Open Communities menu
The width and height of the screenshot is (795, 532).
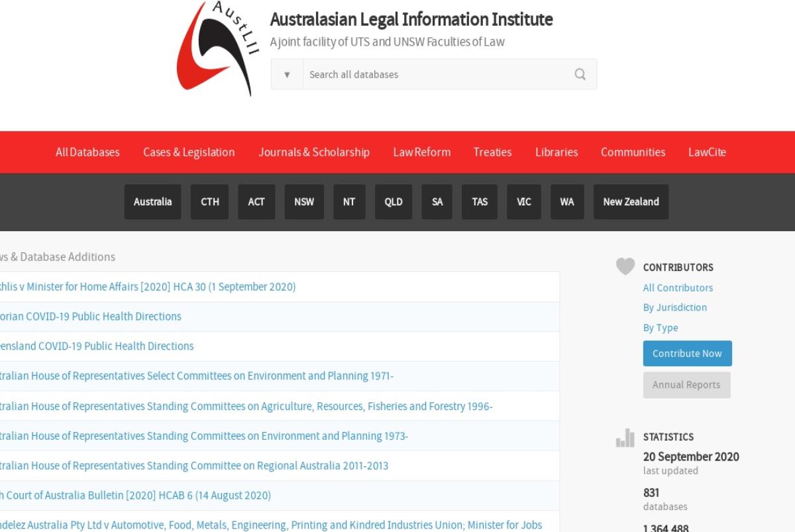click(633, 152)
